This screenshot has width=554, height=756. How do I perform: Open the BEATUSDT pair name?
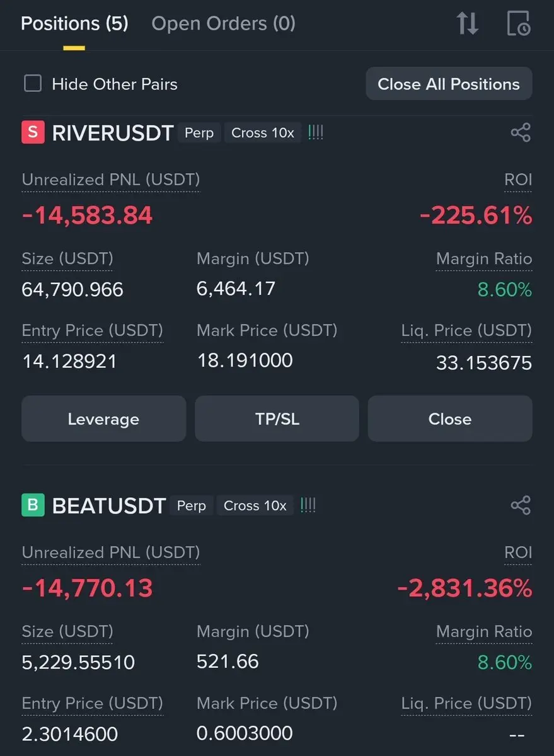pyautogui.click(x=109, y=505)
